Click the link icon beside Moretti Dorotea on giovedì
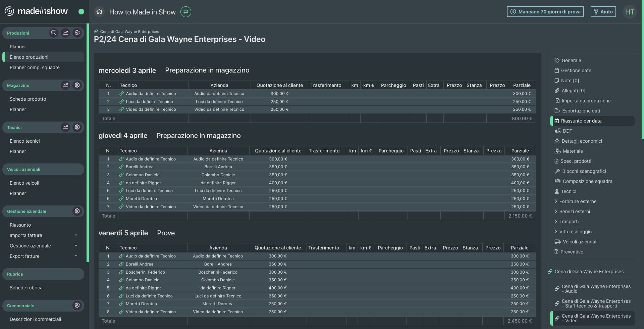The image size is (644, 329). (121, 199)
